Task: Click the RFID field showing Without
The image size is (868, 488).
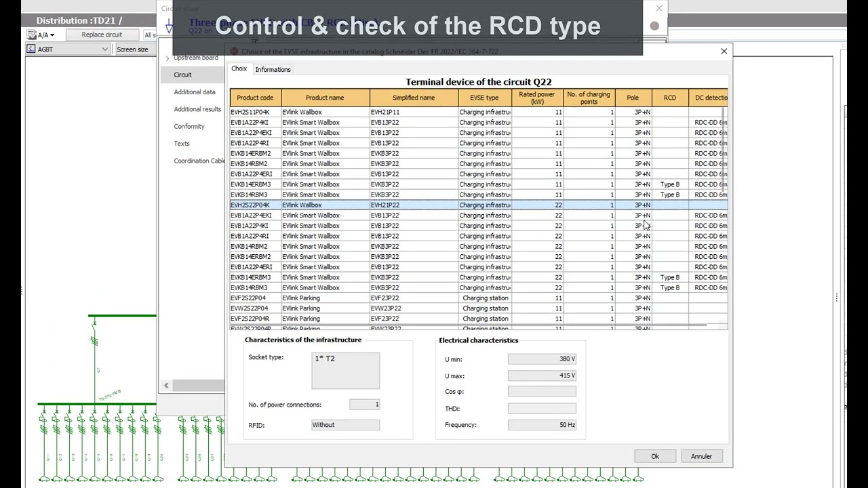Action: pos(346,425)
